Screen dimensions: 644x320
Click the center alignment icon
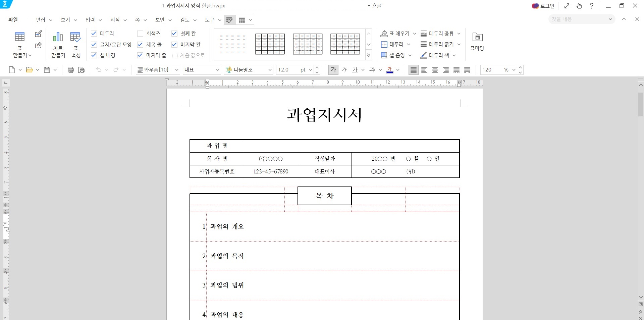435,70
